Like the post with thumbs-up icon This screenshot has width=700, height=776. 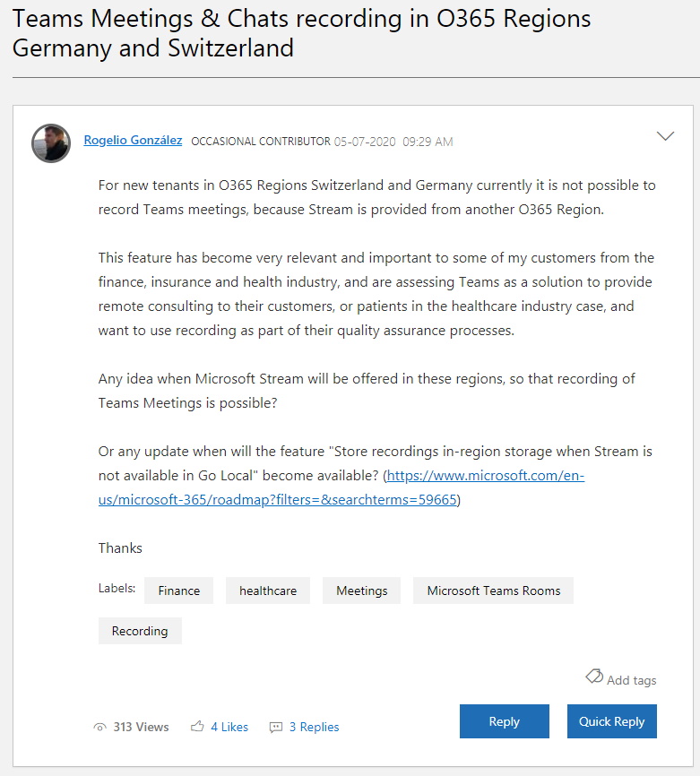coord(197,727)
